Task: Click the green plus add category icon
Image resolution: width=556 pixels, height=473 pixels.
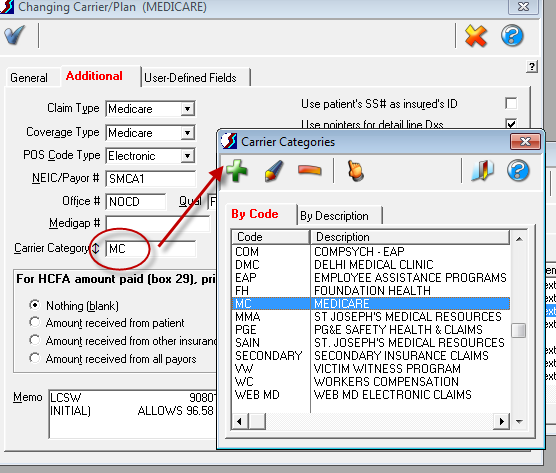Action: point(237,171)
